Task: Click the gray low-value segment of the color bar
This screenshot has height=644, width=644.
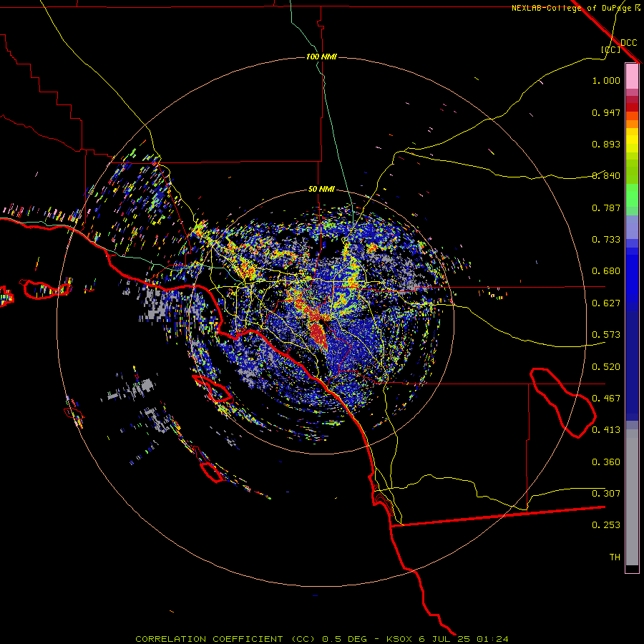Action: [632, 497]
